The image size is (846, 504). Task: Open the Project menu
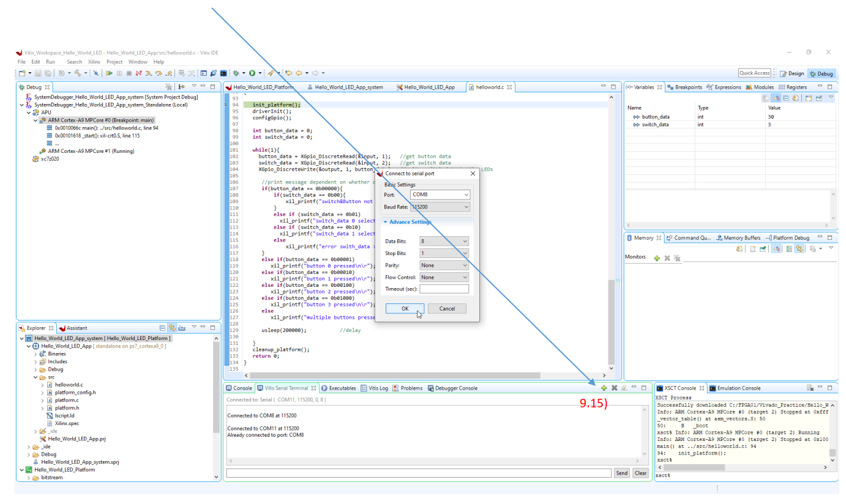tap(114, 62)
